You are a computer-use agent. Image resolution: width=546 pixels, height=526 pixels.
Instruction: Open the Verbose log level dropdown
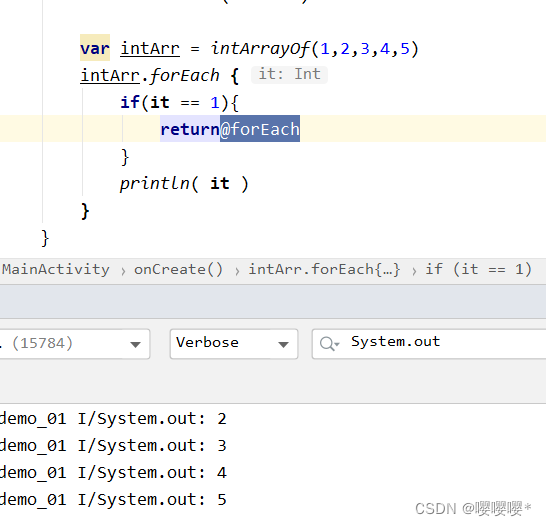point(234,344)
